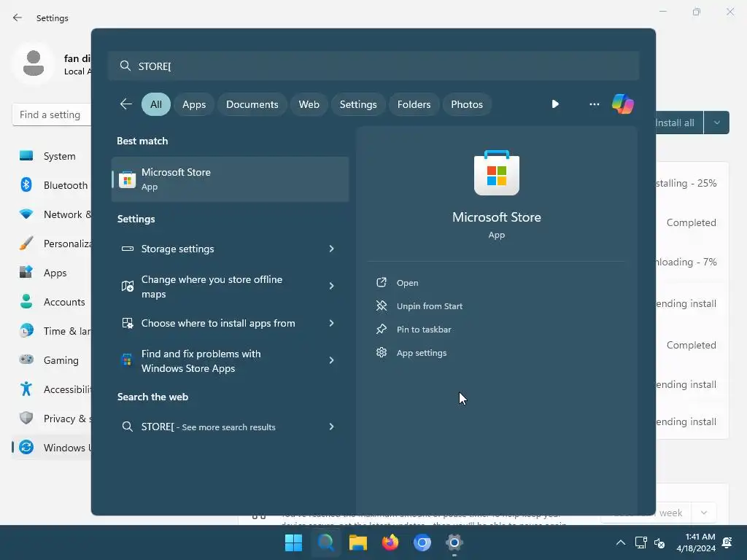Expand offline maps result chevron
The width and height of the screenshot is (747, 560).
tap(331, 286)
